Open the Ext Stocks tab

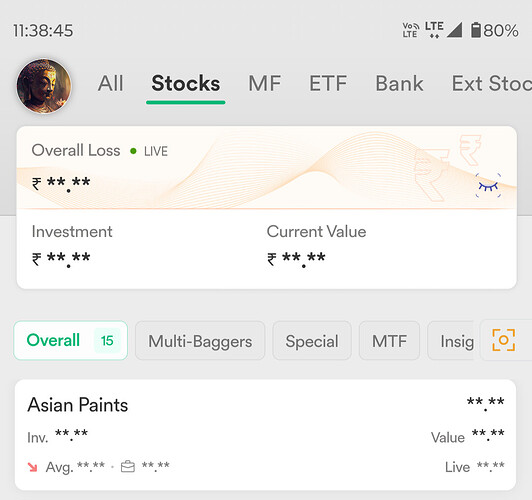[492, 84]
